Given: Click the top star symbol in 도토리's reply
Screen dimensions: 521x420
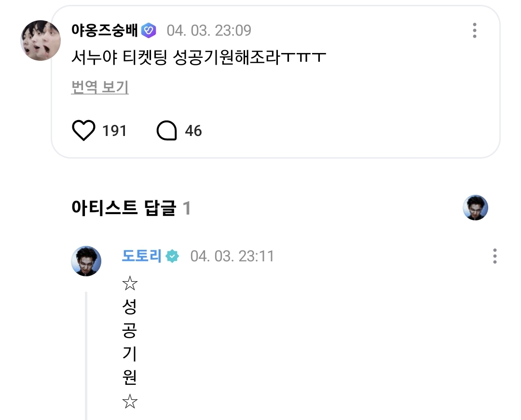Looking at the screenshot, I should tap(130, 284).
